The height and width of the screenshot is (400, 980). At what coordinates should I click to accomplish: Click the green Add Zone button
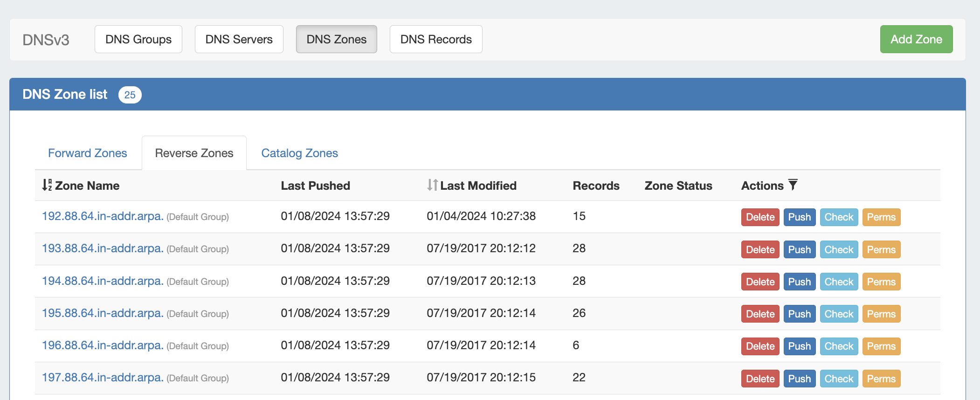coord(916,39)
